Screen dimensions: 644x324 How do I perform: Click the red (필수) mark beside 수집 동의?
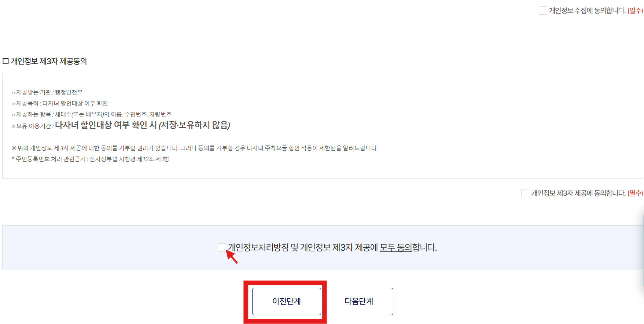click(635, 11)
